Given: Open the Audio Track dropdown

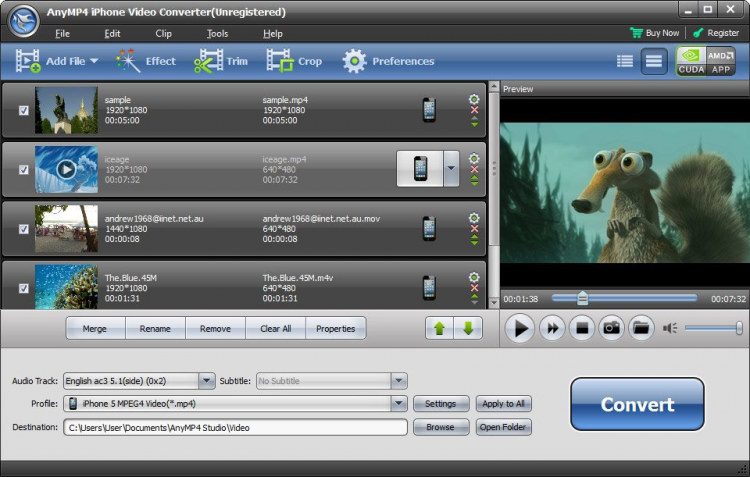Looking at the screenshot, I should pos(206,381).
